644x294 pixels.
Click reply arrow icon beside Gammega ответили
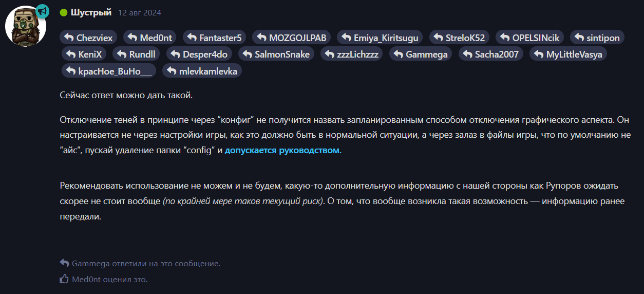tap(64, 263)
